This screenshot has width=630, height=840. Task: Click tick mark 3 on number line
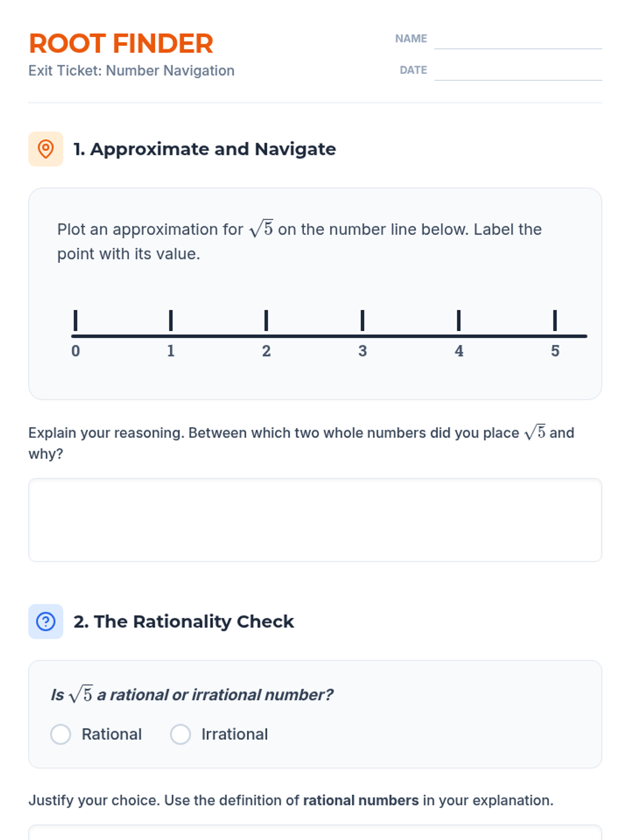coord(362,320)
